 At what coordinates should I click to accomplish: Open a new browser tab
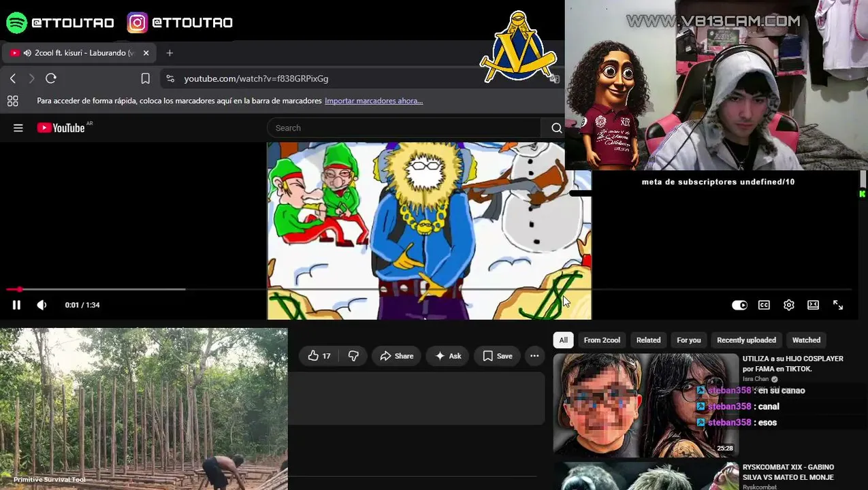(170, 53)
